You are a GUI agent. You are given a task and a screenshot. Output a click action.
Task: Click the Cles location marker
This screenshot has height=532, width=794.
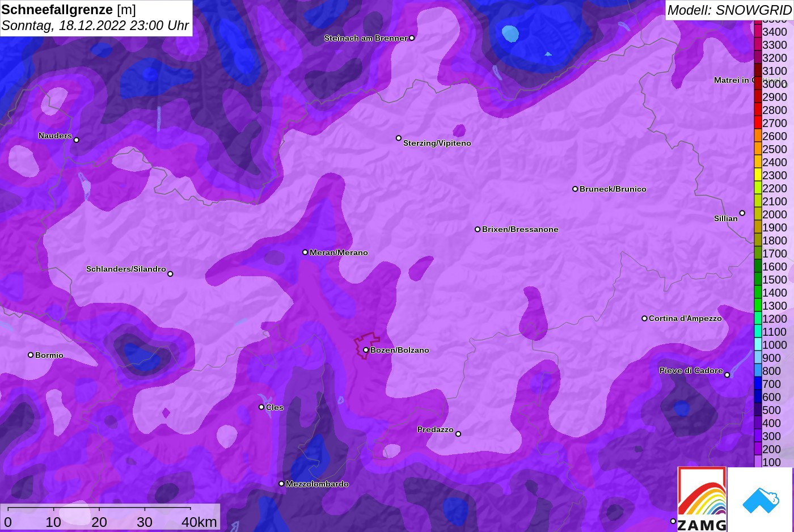tap(261, 407)
